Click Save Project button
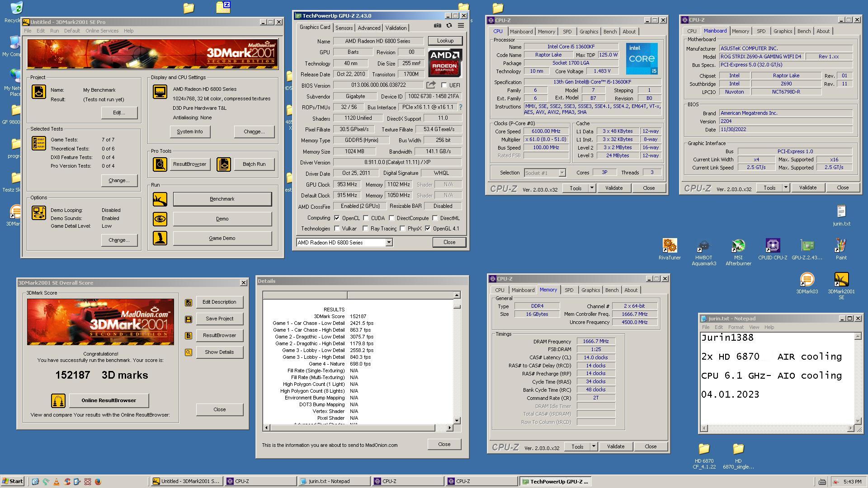868x488 pixels. 219,319
